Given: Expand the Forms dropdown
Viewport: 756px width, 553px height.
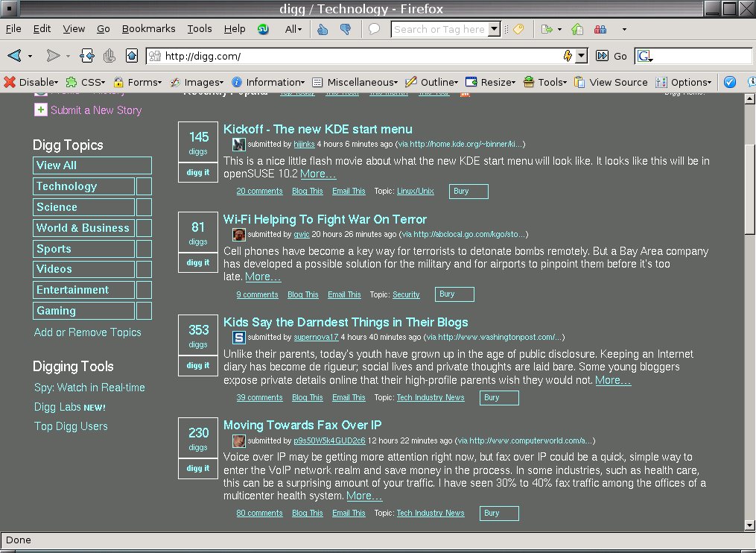Looking at the screenshot, I should pos(137,83).
